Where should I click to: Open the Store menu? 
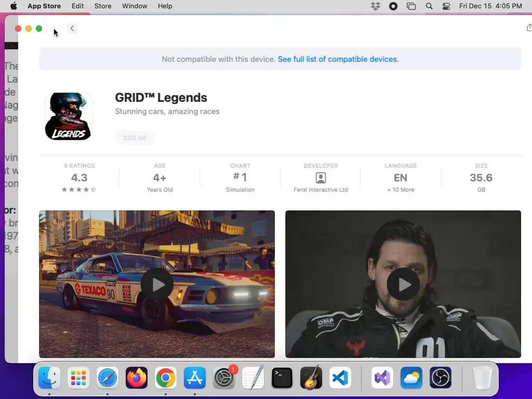[x=103, y=6]
